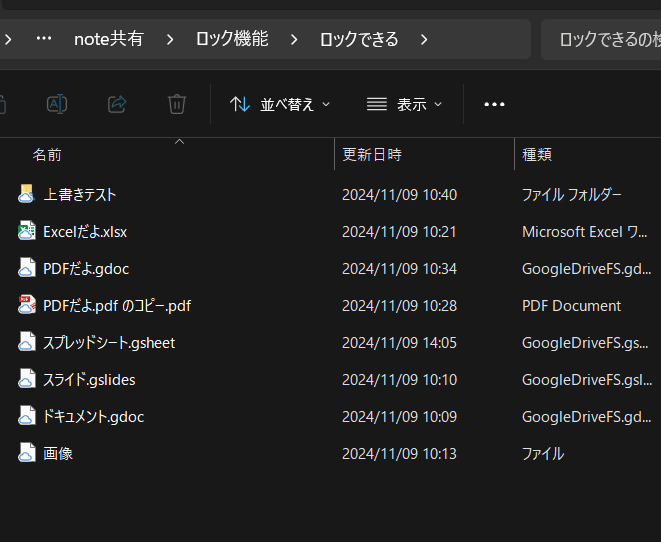
Task: Click ロックできる breadcrumb segment
Action: [359, 39]
